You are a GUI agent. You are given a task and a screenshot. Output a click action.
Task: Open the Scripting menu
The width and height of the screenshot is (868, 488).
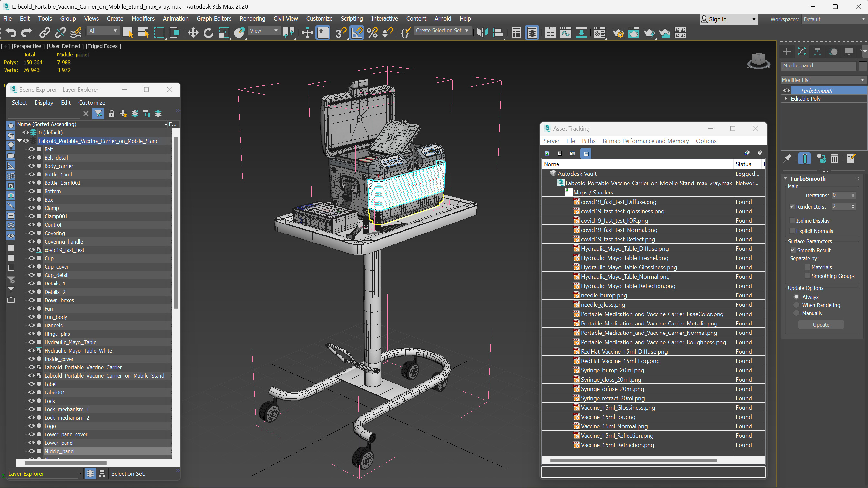[352, 18]
